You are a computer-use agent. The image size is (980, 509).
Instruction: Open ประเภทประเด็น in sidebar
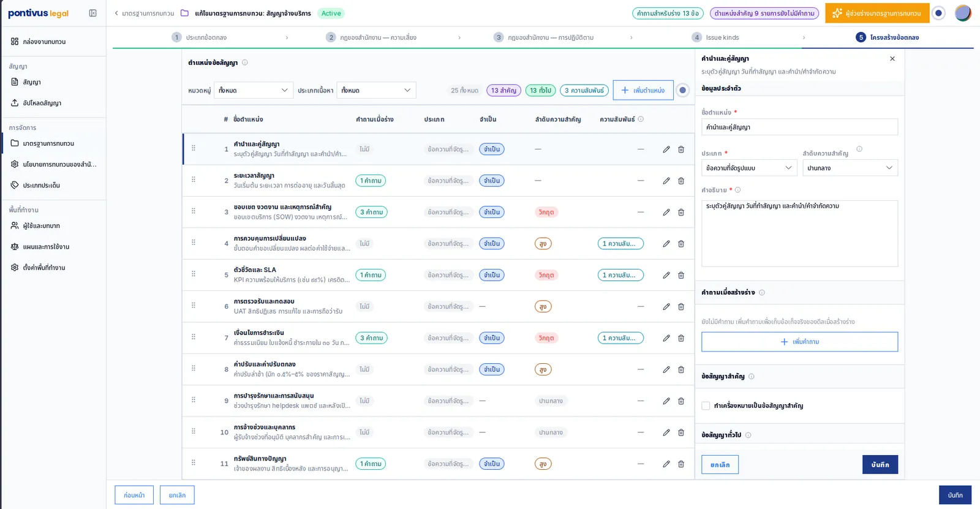(x=53, y=185)
